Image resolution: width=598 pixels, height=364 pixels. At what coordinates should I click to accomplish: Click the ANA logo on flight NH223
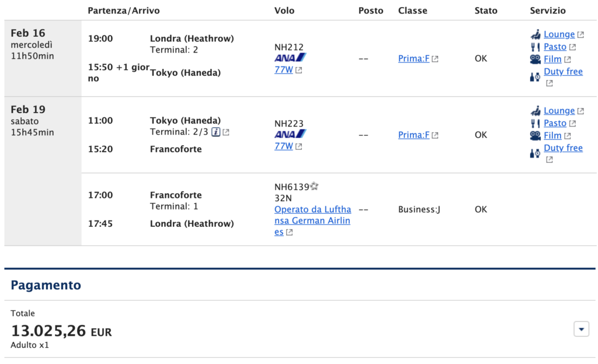(x=290, y=134)
